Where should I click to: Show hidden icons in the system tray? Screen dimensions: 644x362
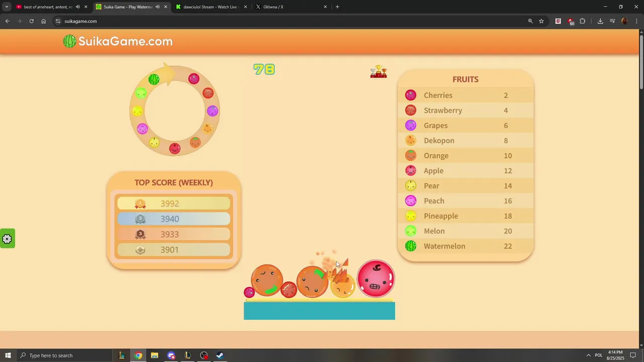tap(588, 355)
